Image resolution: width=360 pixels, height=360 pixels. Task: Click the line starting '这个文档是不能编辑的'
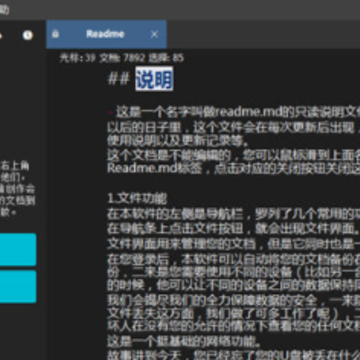tap(233, 155)
